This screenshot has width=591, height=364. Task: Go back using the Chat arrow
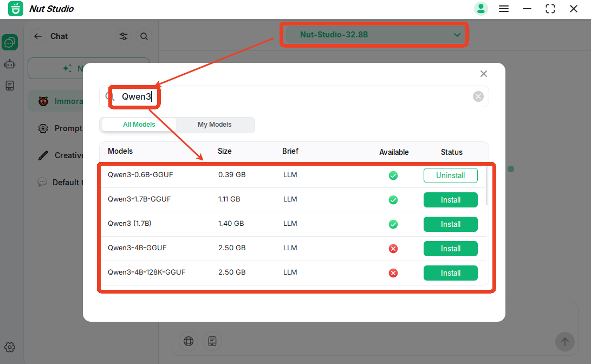(x=38, y=36)
